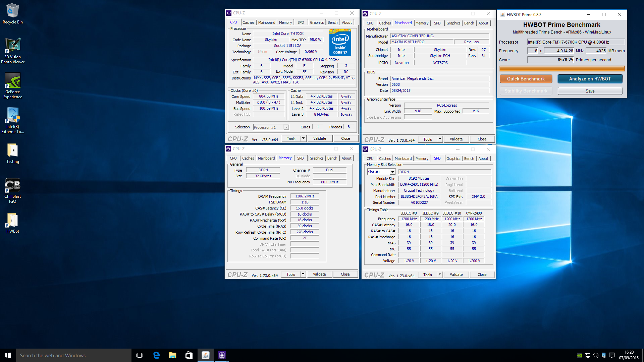The width and height of the screenshot is (644, 362).
Task: Expand Tools arrow in Memory window
Action: (303, 274)
